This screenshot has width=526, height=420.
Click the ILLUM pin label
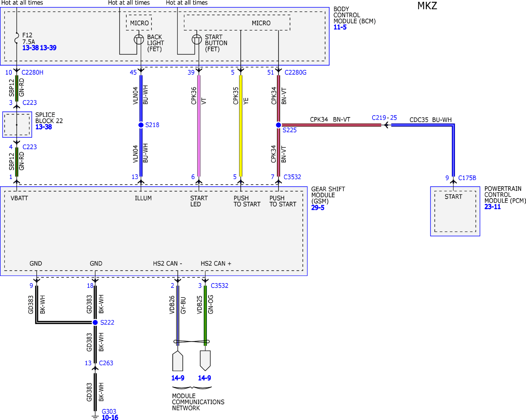(143, 198)
